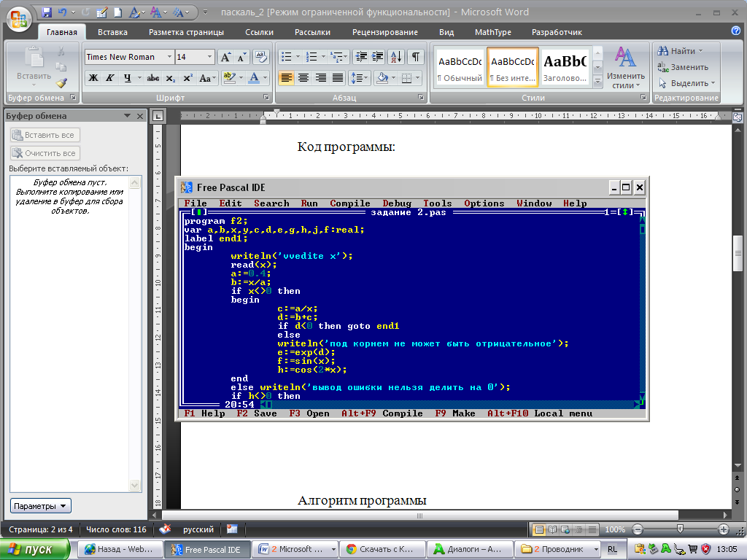Increase font size with grow font icon
The width and height of the screenshot is (747, 560).
pyautogui.click(x=226, y=57)
